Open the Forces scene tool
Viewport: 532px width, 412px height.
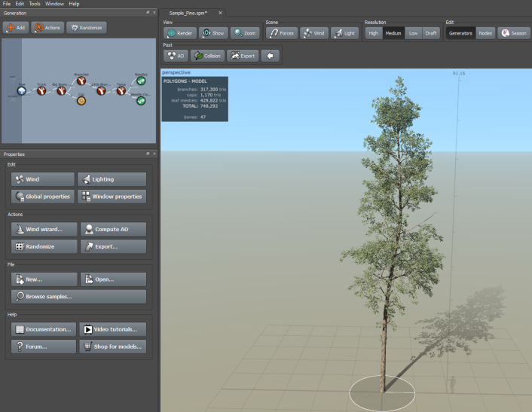point(282,33)
